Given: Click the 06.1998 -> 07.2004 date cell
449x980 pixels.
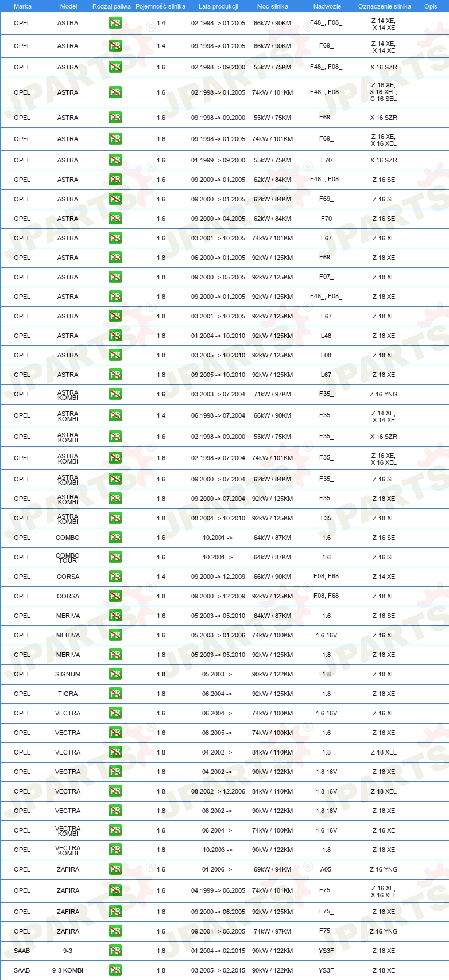Looking at the screenshot, I should [218, 415].
